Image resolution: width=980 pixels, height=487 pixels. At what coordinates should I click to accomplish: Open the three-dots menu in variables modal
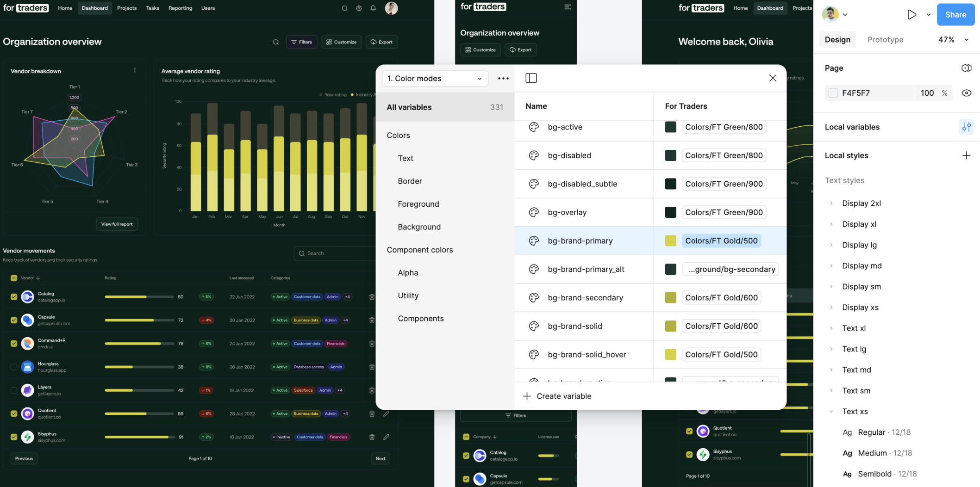503,79
